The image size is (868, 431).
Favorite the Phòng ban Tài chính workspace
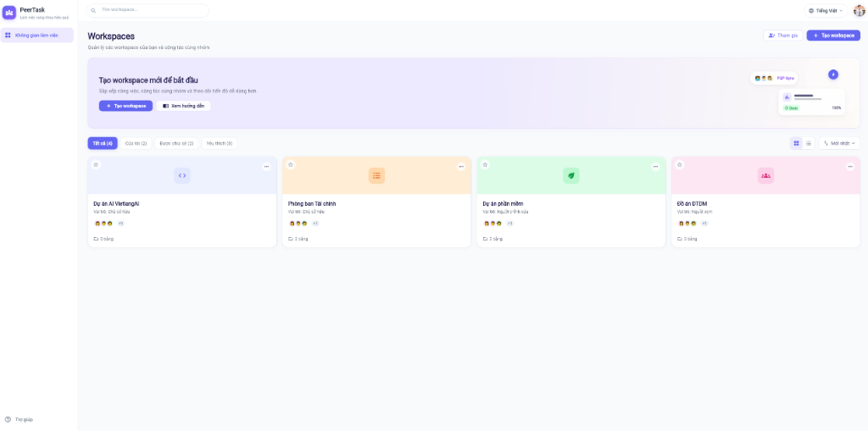click(291, 164)
